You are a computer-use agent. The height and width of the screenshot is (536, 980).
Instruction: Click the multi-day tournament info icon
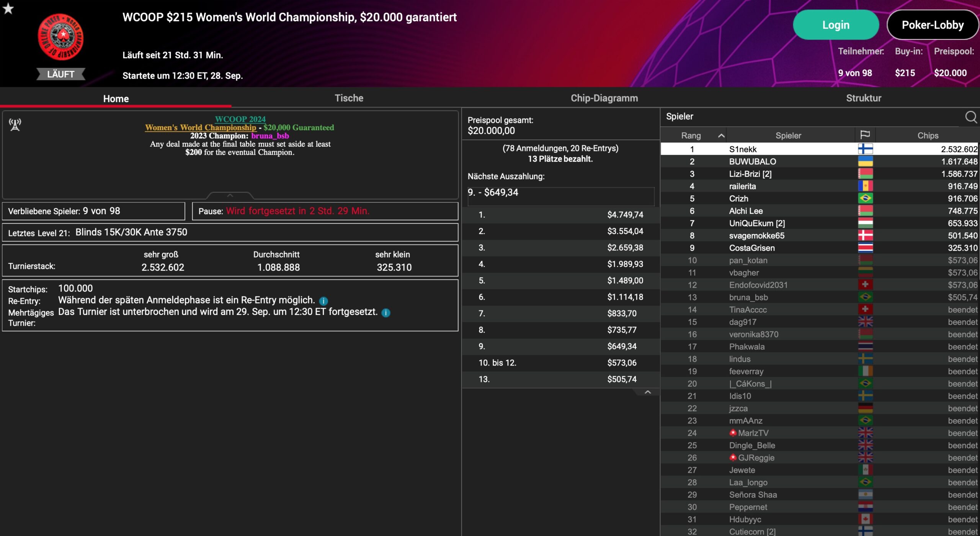(386, 313)
